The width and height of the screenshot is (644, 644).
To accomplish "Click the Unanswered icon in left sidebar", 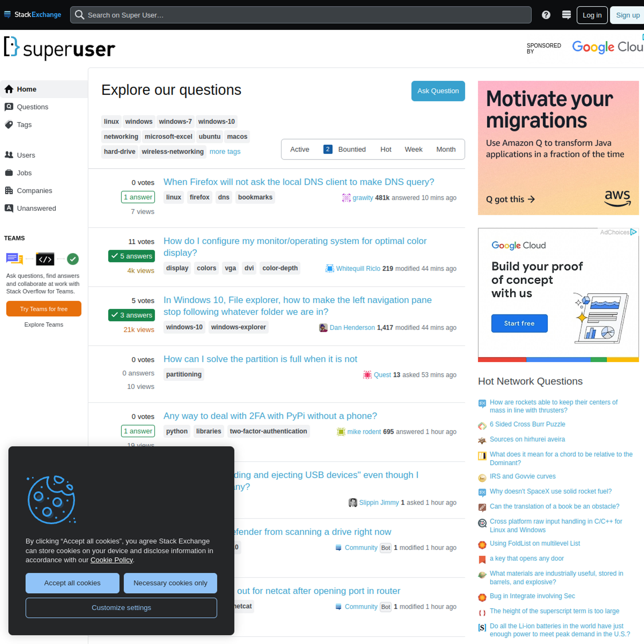I will (9, 208).
